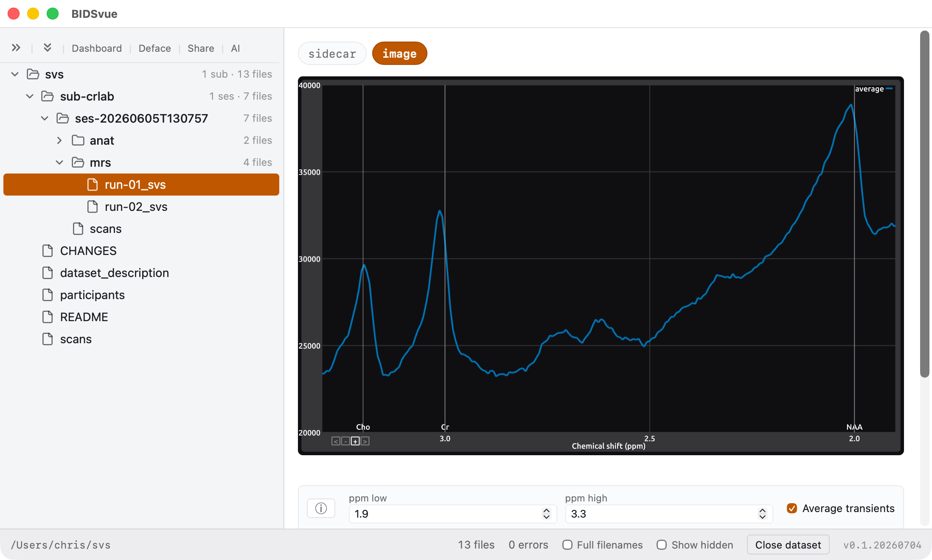932x560 pixels.
Task: Click the session folder icon ses-20260605T130757
Action: tap(63, 118)
